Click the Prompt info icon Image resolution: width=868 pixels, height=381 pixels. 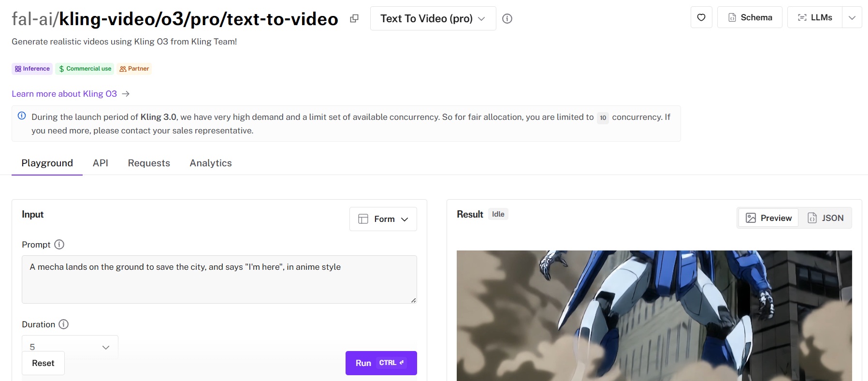coord(59,245)
